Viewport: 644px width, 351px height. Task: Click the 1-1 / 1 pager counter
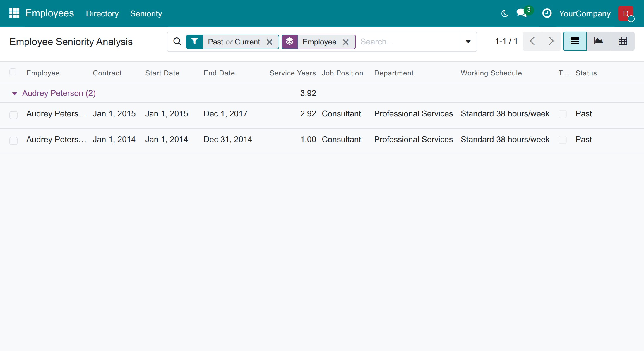[x=506, y=41]
